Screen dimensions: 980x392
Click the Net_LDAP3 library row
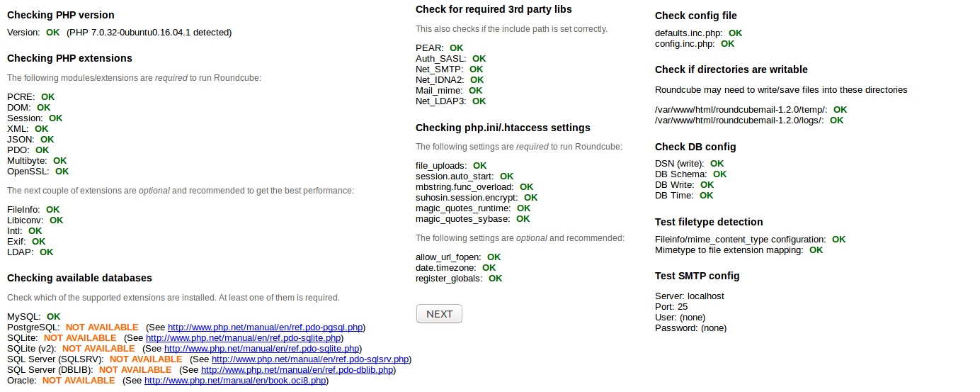(451, 101)
